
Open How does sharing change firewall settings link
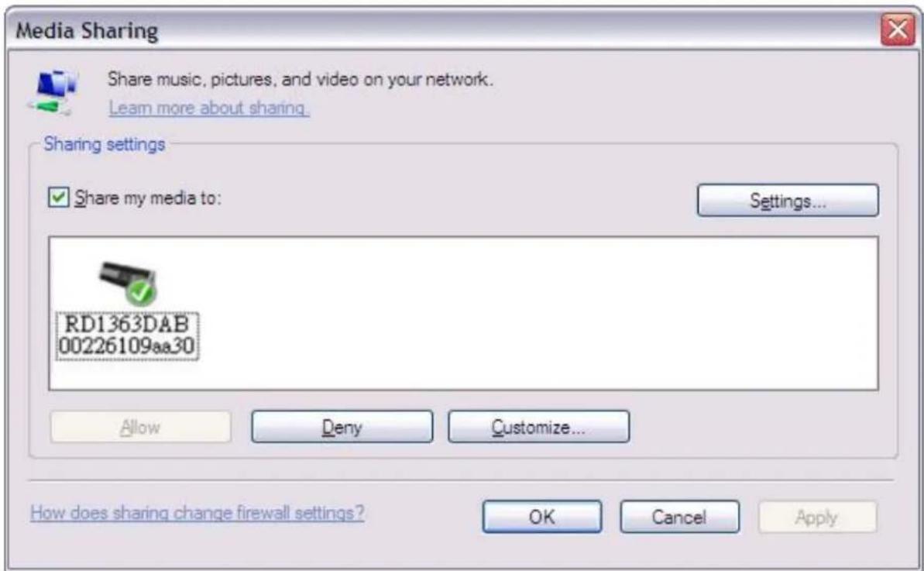[198, 513]
